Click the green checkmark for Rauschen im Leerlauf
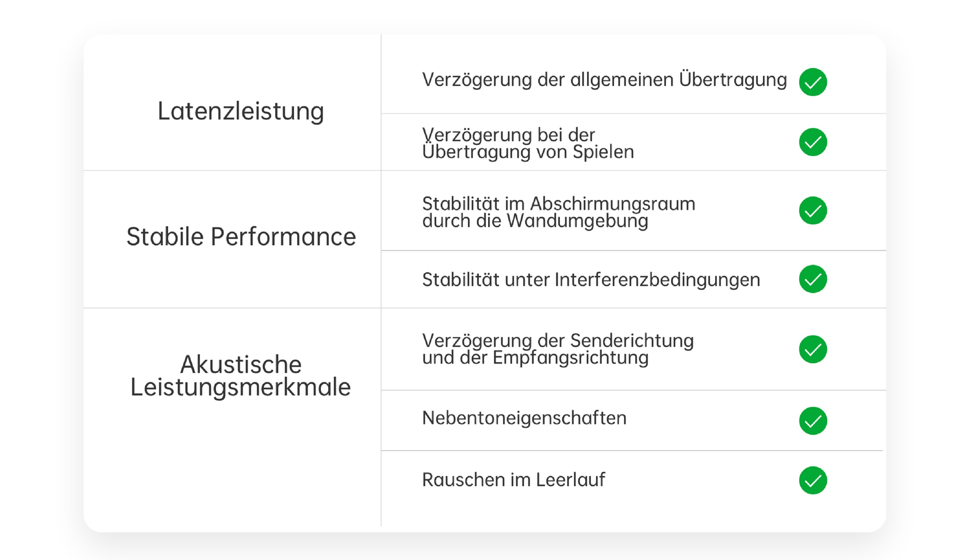 [813, 480]
